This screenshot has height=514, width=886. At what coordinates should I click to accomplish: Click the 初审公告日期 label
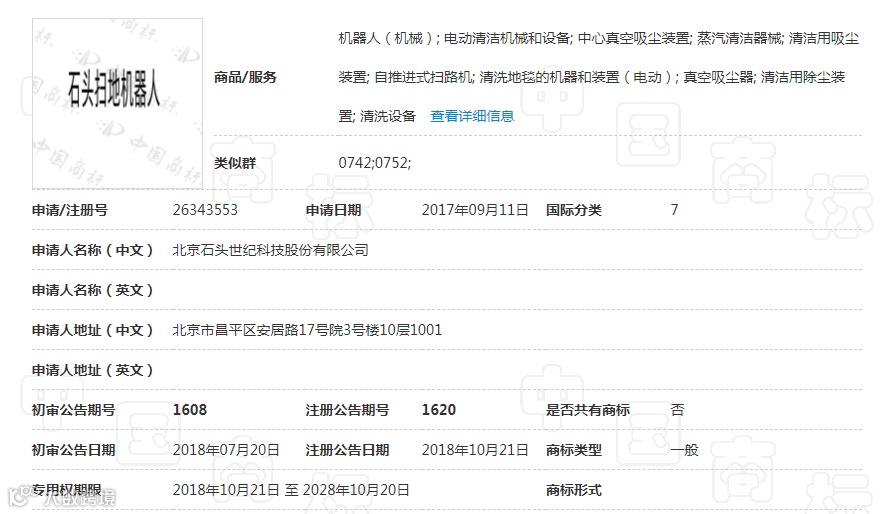click(73, 450)
